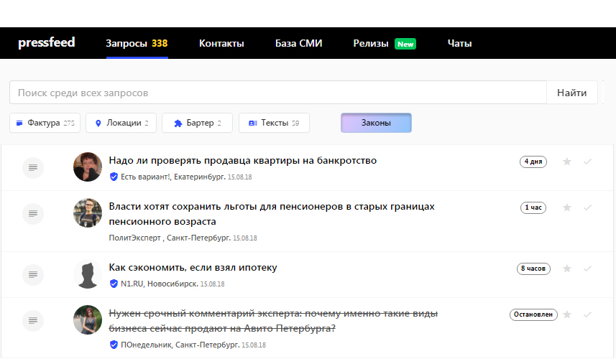The height and width of the screenshot is (364, 616).
Task: Open the list icon beside the bankruptcy request
Action: point(32,167)
